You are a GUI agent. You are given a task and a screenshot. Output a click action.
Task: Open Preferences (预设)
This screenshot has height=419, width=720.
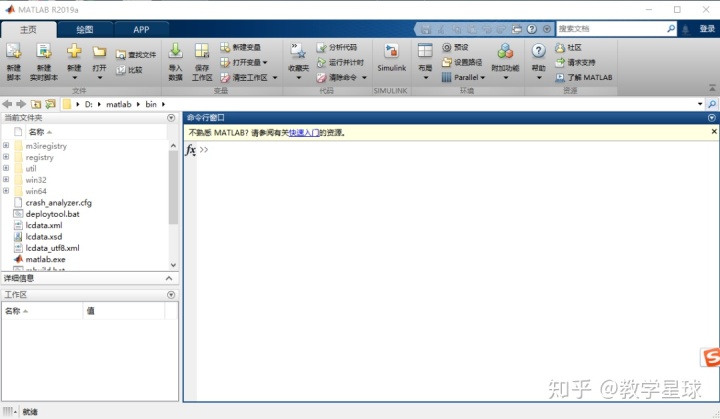coord(455,47)
